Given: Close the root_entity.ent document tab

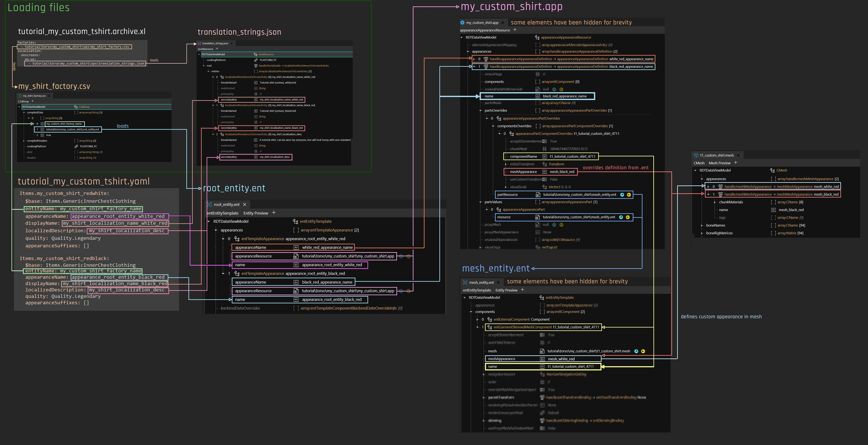Looking at the screenshot, I should (x=245, y=205).
